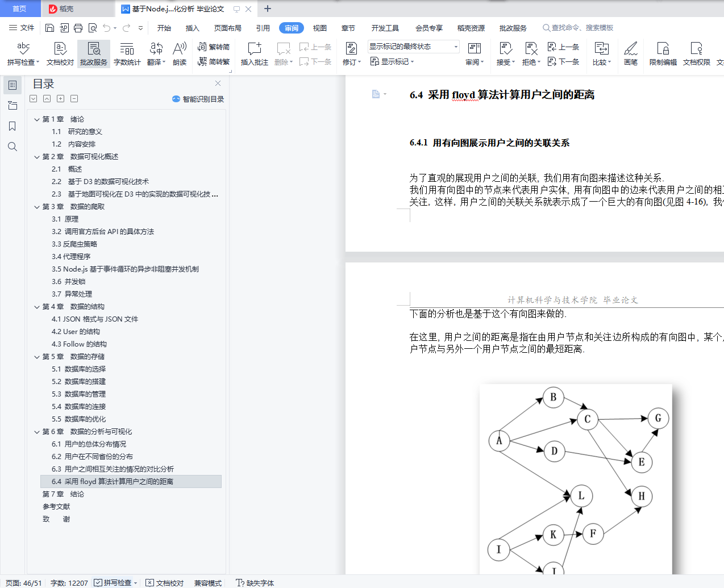Add a new document tab with plus
The image size is (724, 588).
268,9
